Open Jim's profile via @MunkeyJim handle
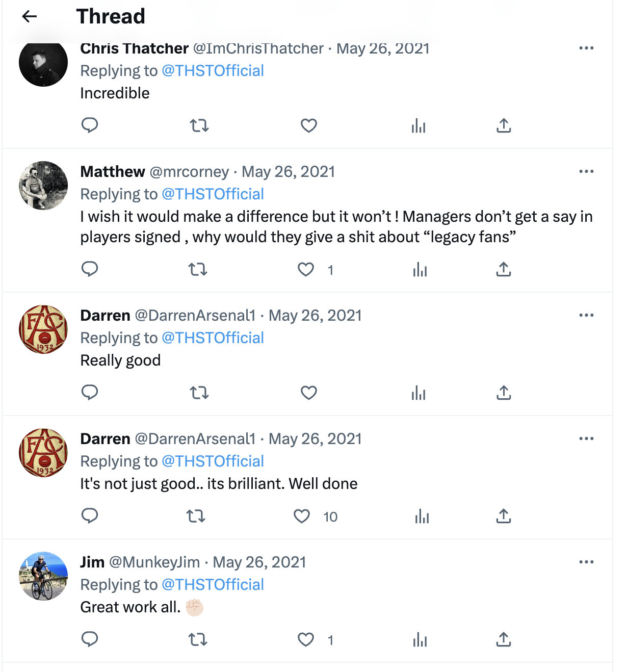The width and height of the screenshot is (627, 672). point(154,562)
